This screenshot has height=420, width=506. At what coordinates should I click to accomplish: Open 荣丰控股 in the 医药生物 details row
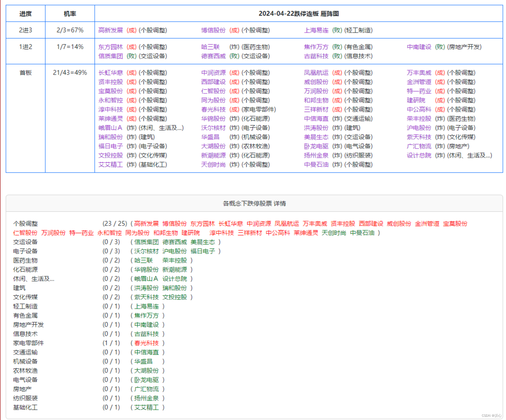click(175, 260)
